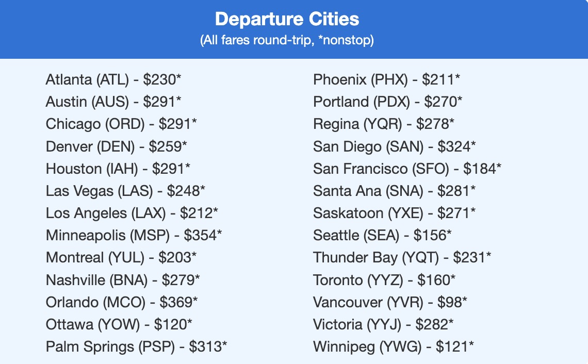This screenshot has height=364, width=588.
Task: Click the Seattle (SEA) $156 fare
Action: click(x=382, y=235)
